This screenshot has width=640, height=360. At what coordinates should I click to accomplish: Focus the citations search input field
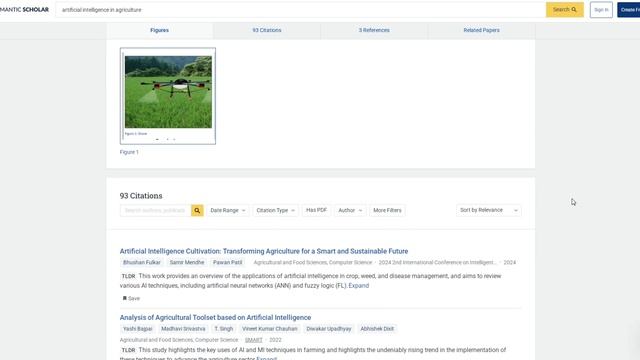[155, 210]
